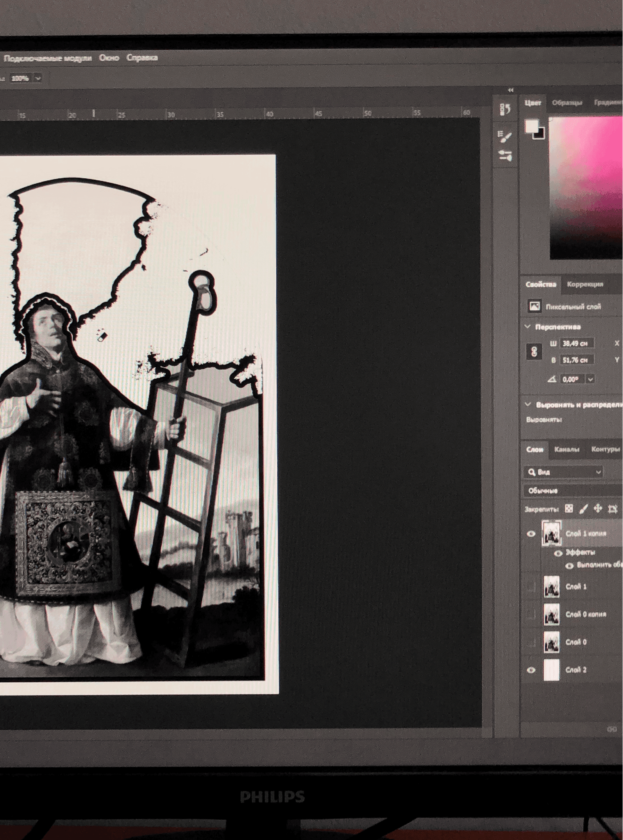
Task: Open the Brush Settings panel icon
Action: click(x=505, y=156)
